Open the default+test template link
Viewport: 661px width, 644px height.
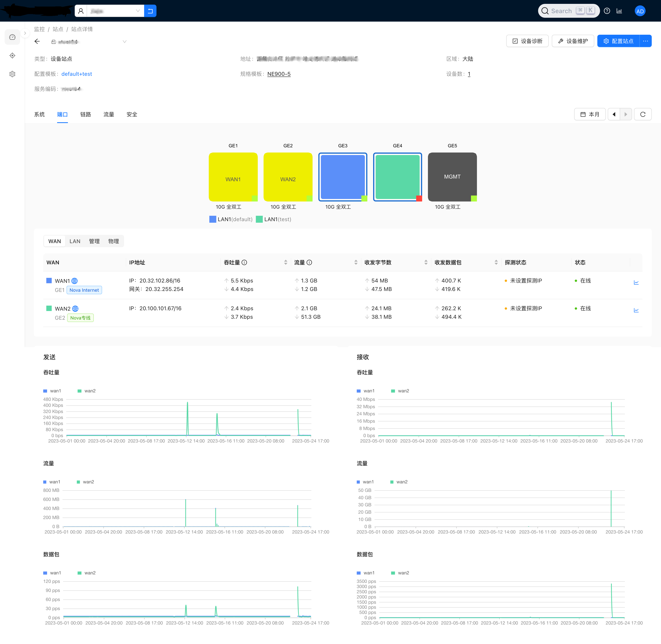coord(76,74)
